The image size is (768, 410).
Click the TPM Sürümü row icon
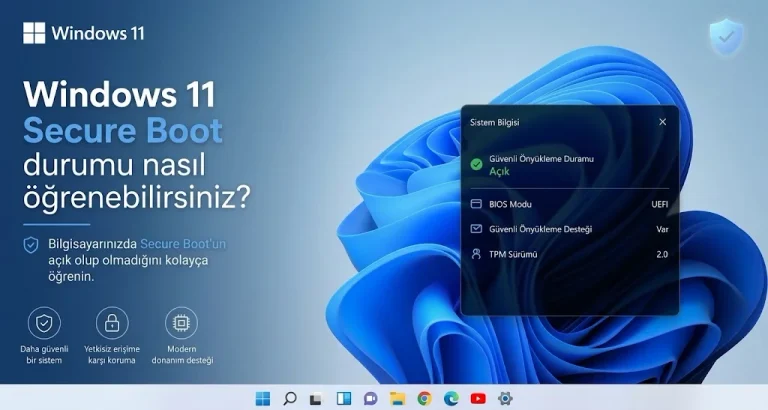click(476, 254)
